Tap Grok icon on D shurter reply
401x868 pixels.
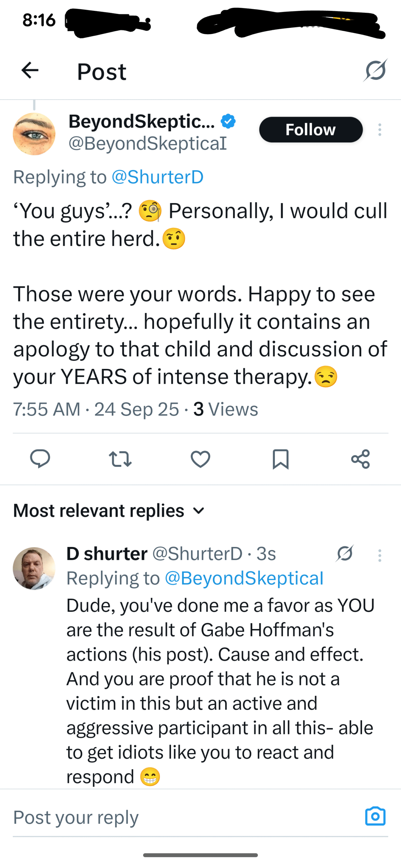[x=345, y=554]
